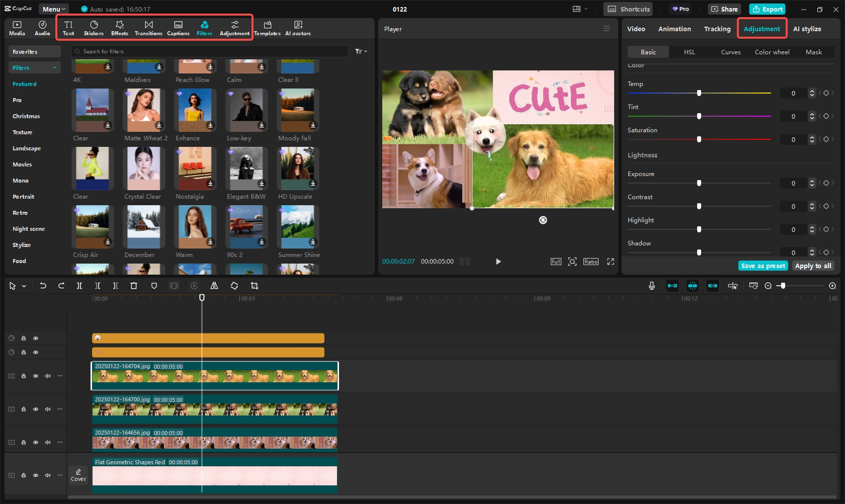Open the Menu dropdown in title bar
Screen dimensions: 845x504
click(x=54, y=9)
